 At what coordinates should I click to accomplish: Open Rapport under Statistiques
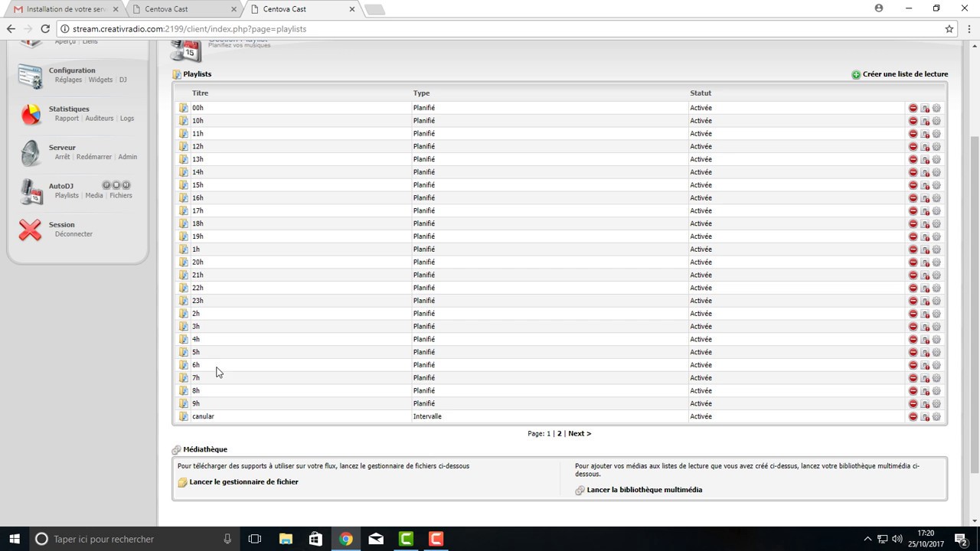[67, 119]
